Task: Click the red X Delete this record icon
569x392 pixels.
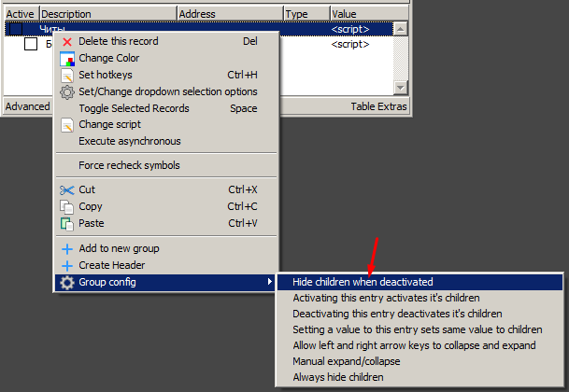Action: 66,42
